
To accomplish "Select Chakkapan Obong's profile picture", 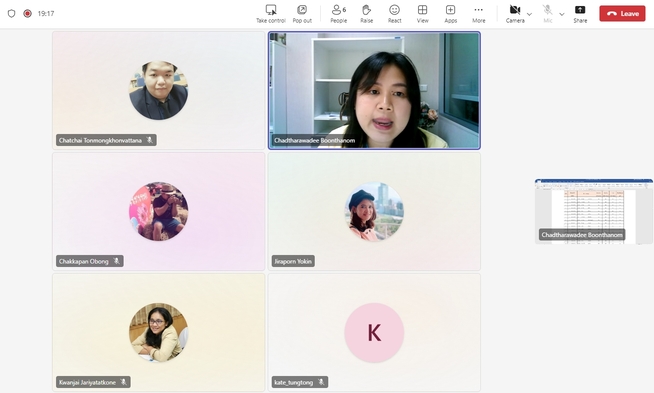I will [x=158, y=211].
